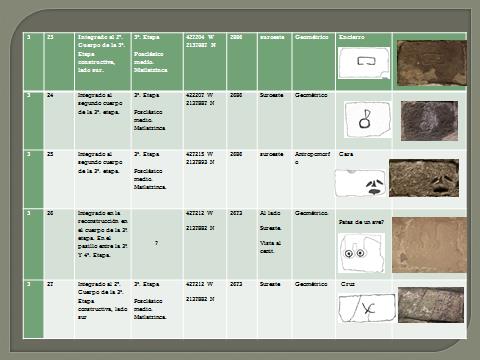Select the Encierro label in the first row

[x=351, y=37]
